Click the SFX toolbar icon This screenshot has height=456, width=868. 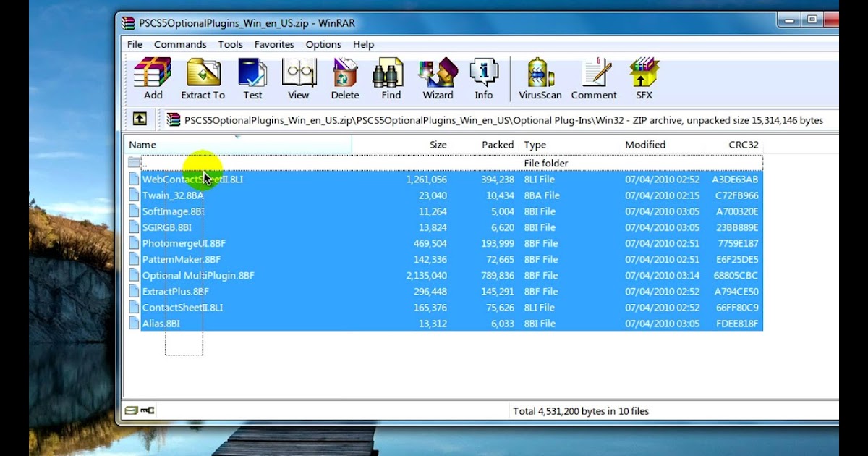tap(644, 78)
